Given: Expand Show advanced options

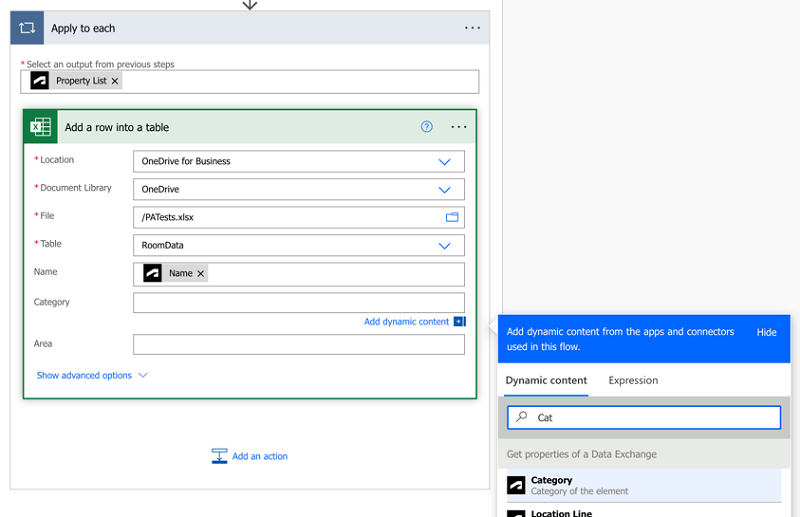Looking at the screenshot, I should tap(92, 375).
